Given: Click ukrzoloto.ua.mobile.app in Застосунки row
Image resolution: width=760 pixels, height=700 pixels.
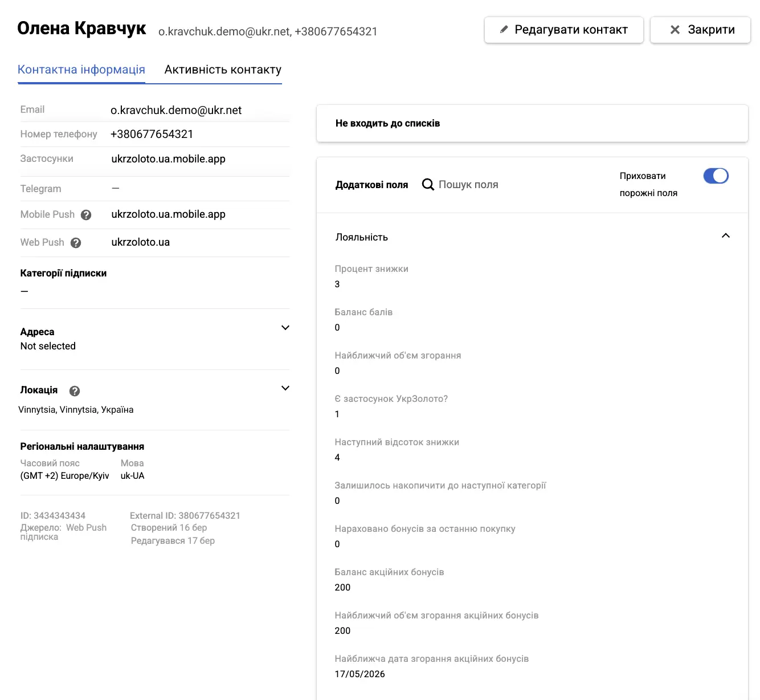Looking at the screenshot, I should (x=169, y=159).
